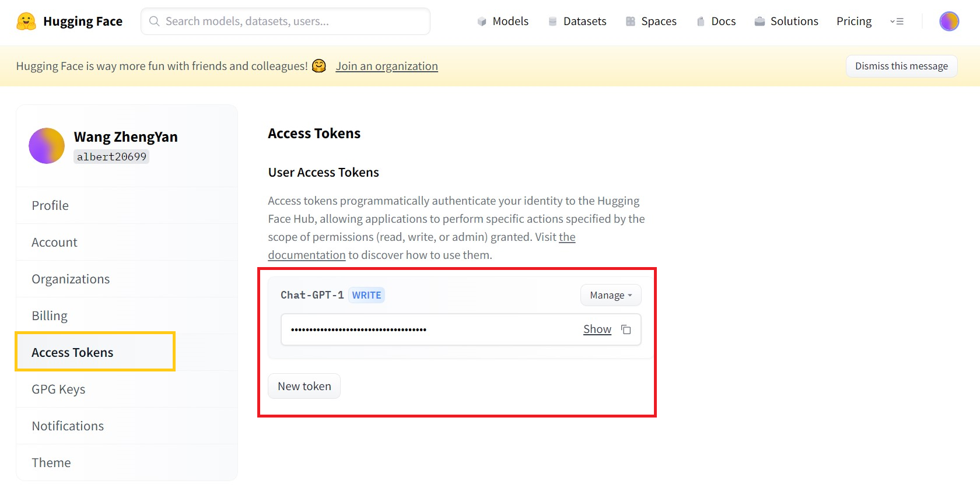Screen dimensions: 980x491
Task: Dismiss this message in the banner
Action: (x=901, y=66)
